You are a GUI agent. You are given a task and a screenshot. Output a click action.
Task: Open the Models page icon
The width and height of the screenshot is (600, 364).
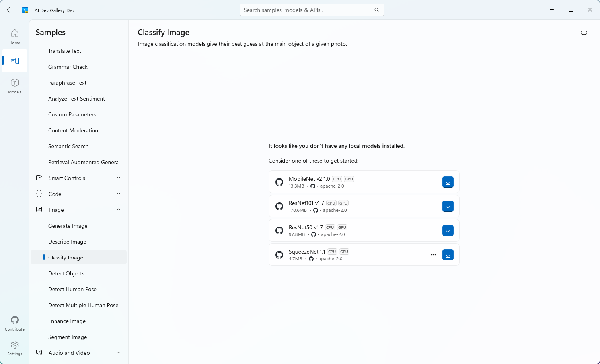(15, 86)
